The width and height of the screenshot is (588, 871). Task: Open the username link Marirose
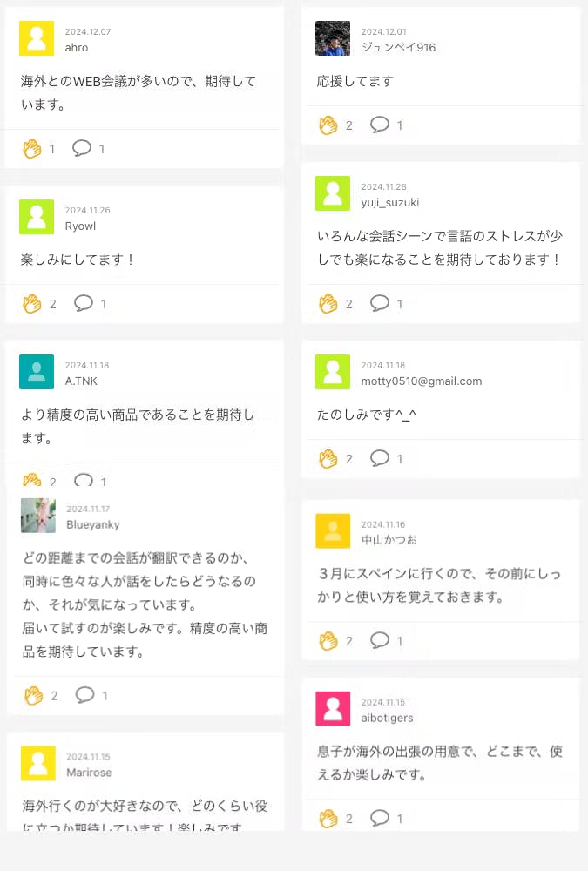89,773
